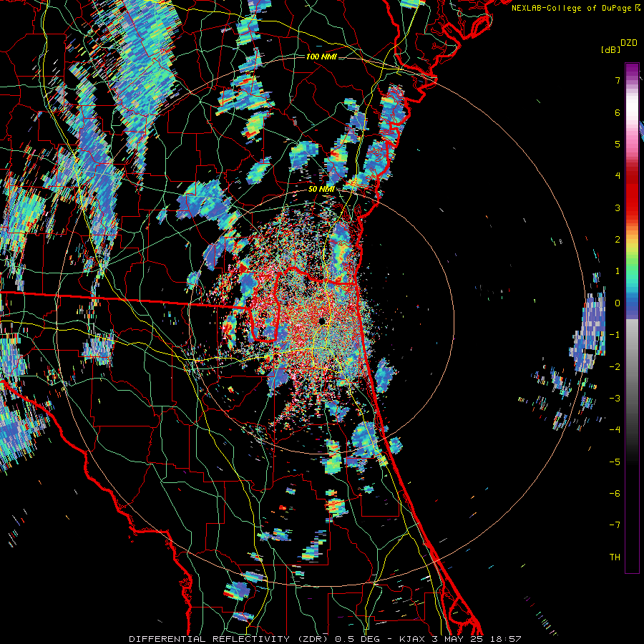Click the -2 value on the color scale
The width and height of the screenshot is (644, 644).
615,367
